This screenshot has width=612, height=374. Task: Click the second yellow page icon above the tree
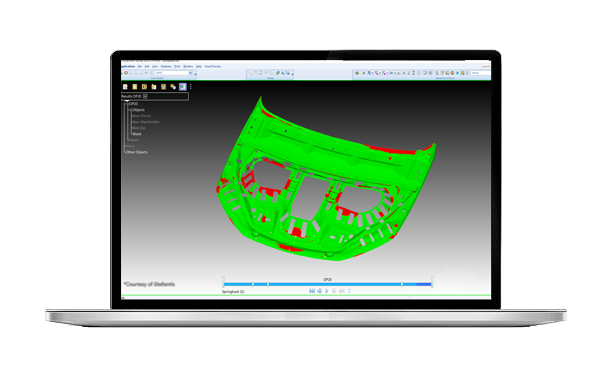tap(135, 87)
